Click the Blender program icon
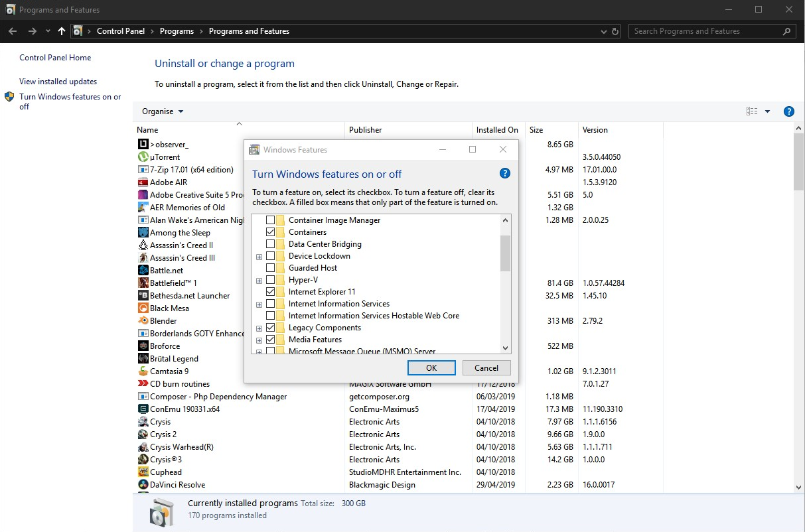The height and width of the screenshot is (532, 805). pyautogui.click(x=143, y=320)
